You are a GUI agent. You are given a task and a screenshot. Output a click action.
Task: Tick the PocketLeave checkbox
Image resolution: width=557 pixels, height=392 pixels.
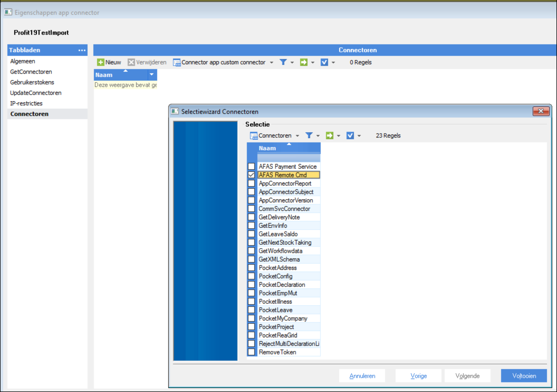tap(251, 310)
